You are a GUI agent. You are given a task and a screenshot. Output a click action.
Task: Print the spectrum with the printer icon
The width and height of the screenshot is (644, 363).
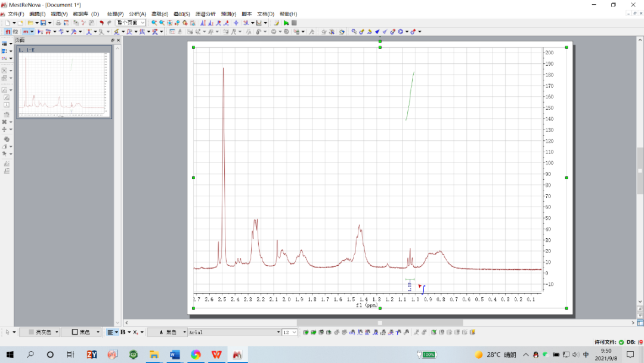click(58, 23)
